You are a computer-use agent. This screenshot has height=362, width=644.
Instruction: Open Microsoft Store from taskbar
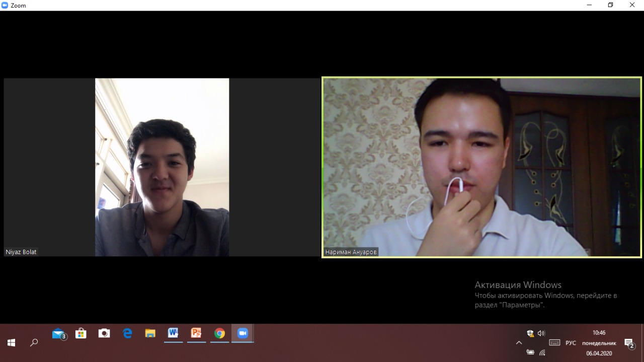(x=80, y=333)
